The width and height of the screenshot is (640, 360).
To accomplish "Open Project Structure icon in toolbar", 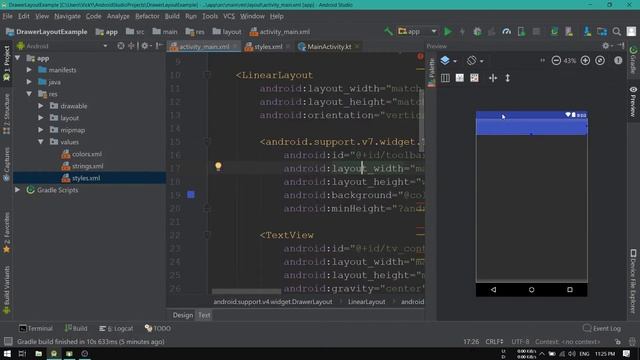I will (602, 31).
